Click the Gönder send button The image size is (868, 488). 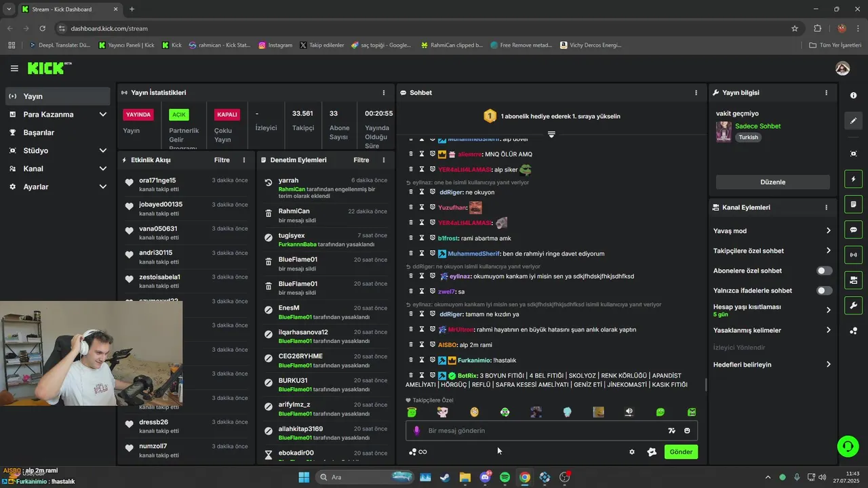[681, 452]
